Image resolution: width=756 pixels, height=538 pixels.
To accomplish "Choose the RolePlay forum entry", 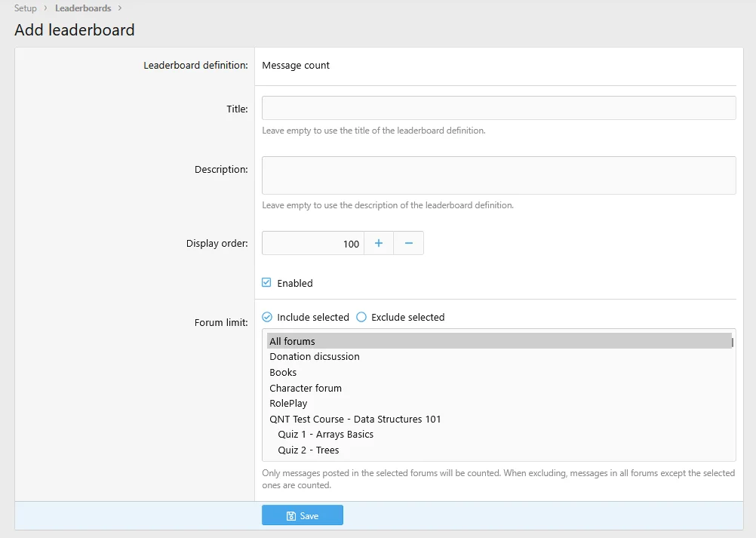I will 499,404.
